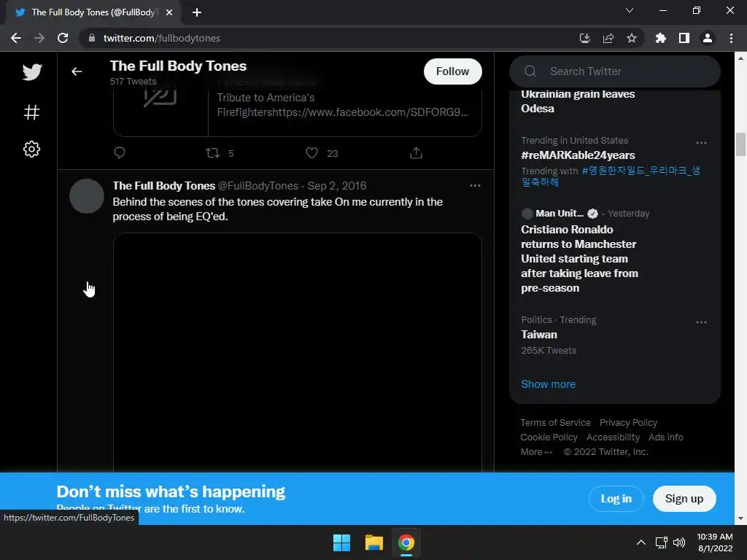Click the install app icon in address bar

pos(584,38)
